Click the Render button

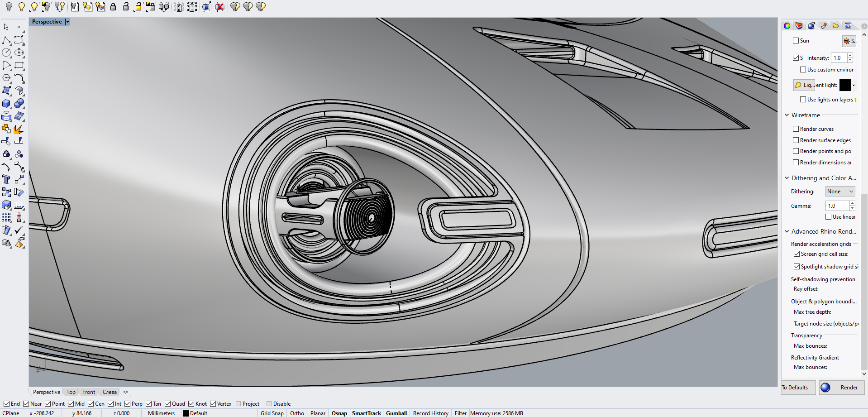(843, 388)
